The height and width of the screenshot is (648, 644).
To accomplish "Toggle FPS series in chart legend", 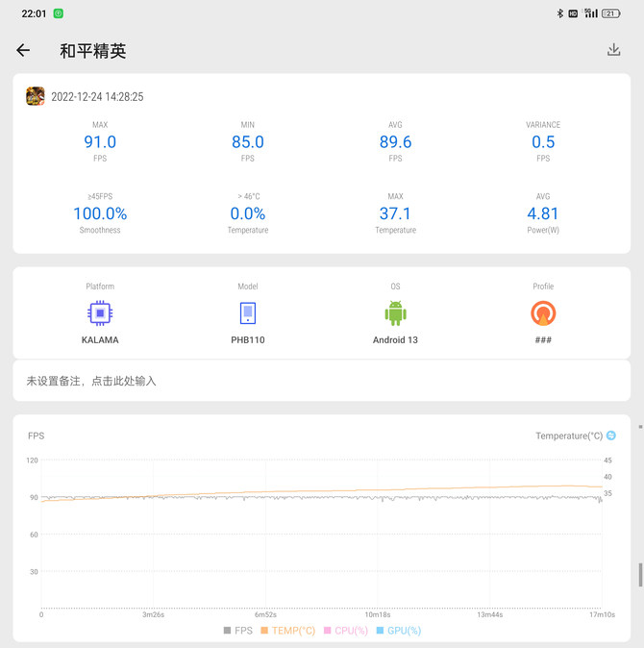I will point(237,631).
